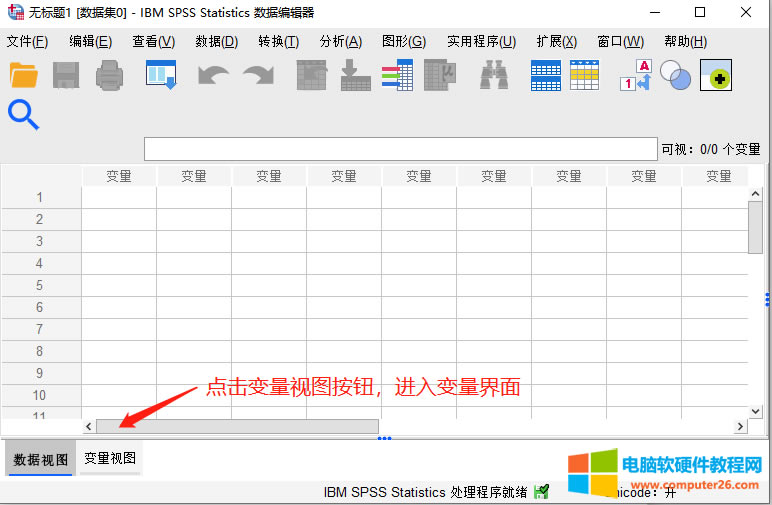Click the Find binoculars icon

tap(494, 75)
